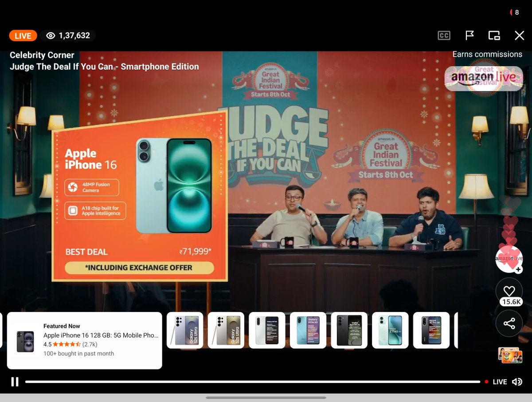Follow the Amazon Live channel avatar
This screenshot has width=532, height=402.
tap(509, 259)
